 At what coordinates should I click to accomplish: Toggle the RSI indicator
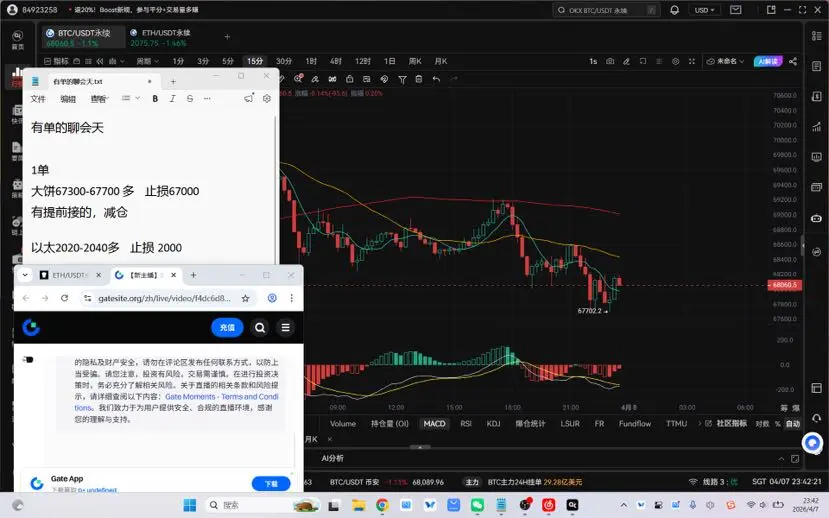(466, 424)
